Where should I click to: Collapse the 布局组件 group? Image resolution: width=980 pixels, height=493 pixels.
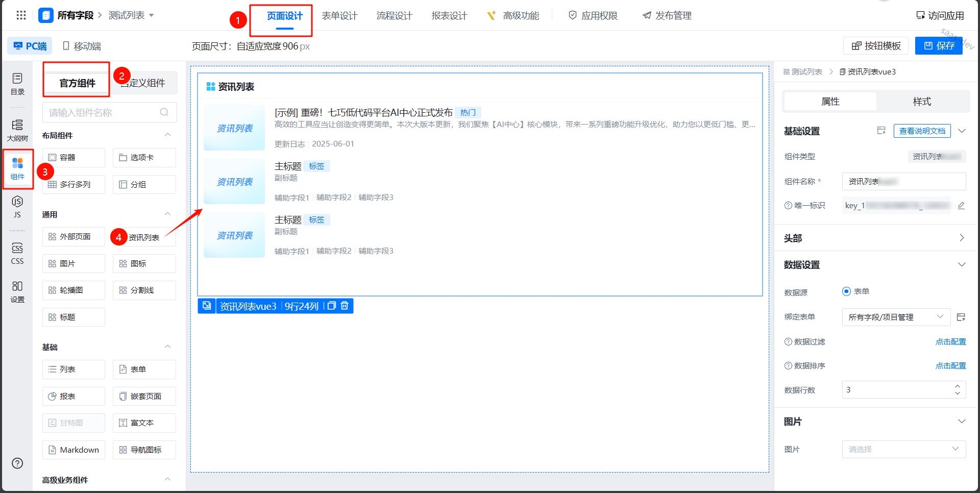point(167,135)
